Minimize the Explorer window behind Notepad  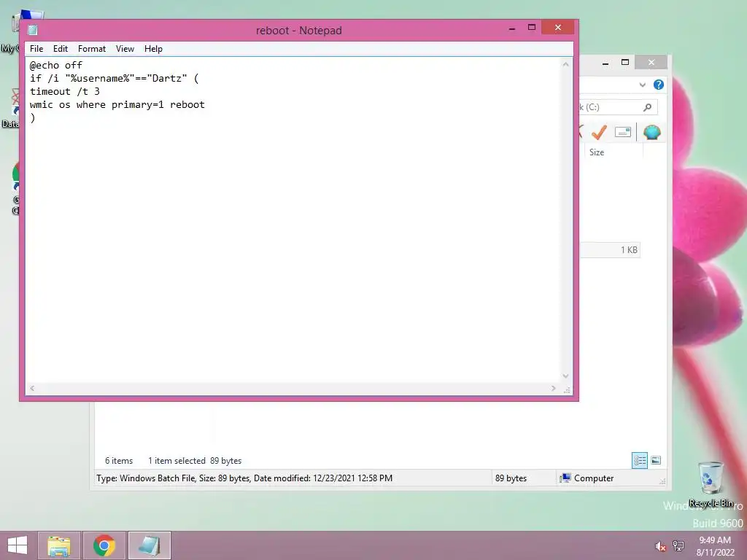pyautogui.click(x=605, y=63)
